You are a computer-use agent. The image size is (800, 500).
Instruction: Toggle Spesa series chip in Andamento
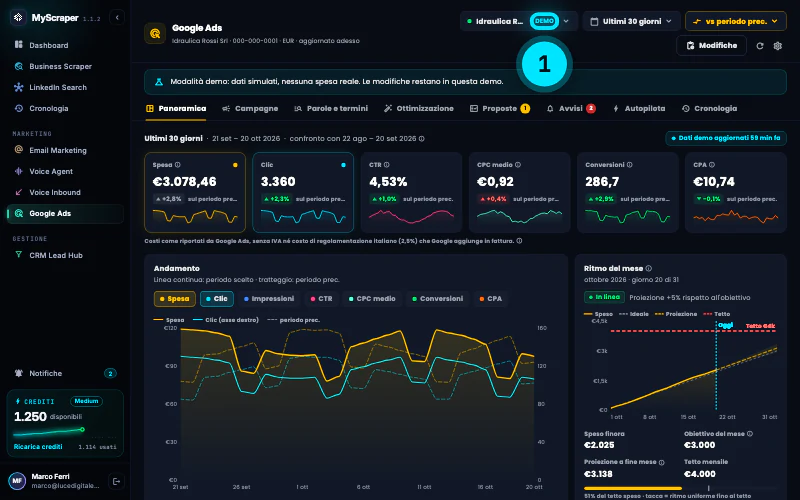click(174, 299)
